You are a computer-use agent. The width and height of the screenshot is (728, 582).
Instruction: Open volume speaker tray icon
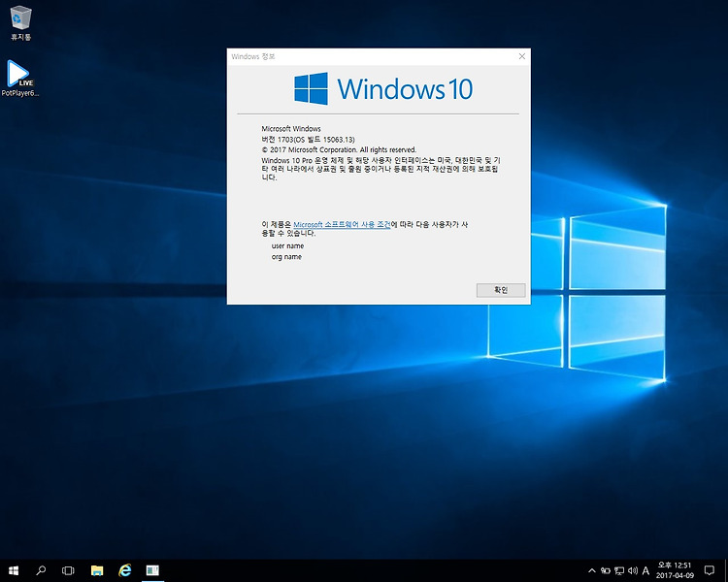(x=632, y=570)
